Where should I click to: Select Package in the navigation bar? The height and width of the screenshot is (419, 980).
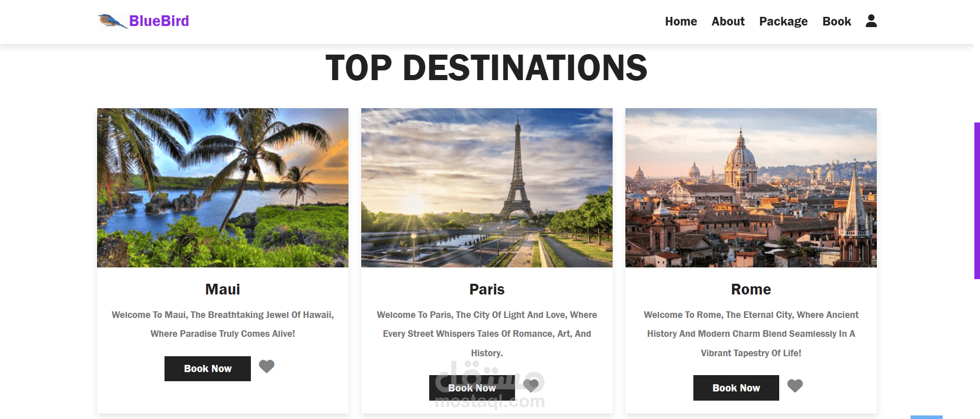783,21
